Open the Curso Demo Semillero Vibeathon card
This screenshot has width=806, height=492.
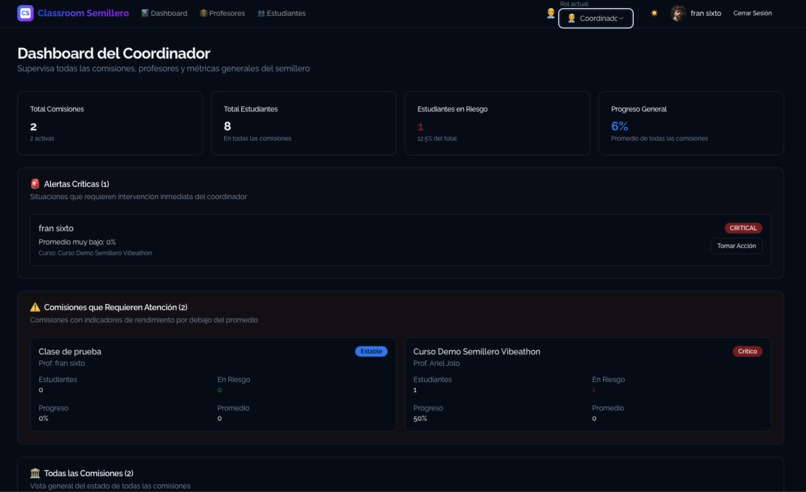(x=588, y=385)
